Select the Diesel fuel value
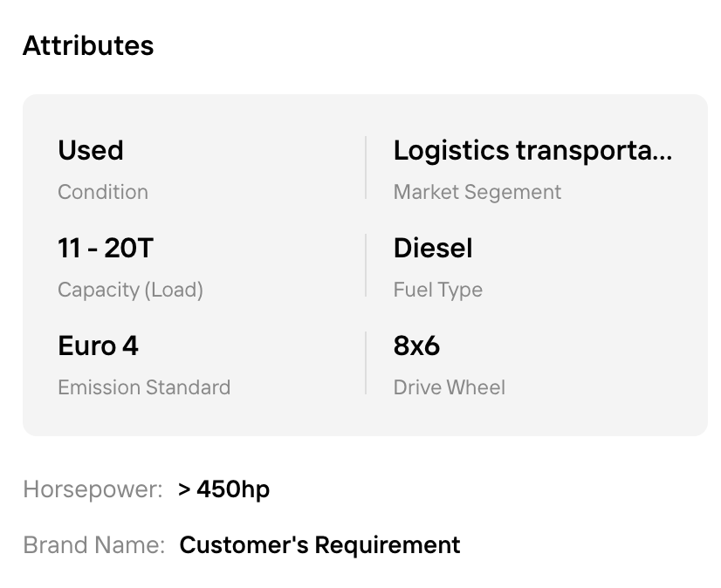 [433, 249]
